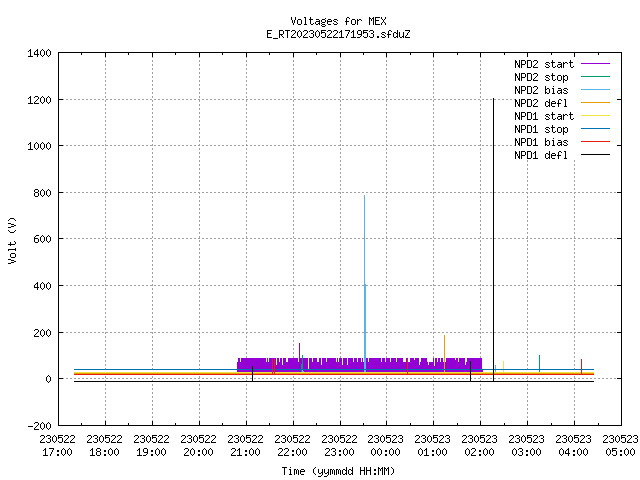Image resolution: width=640 pixels, height=480 pixels.
Task: Click the x-axis tick 230522 21:00
Action: pos(245,446)
